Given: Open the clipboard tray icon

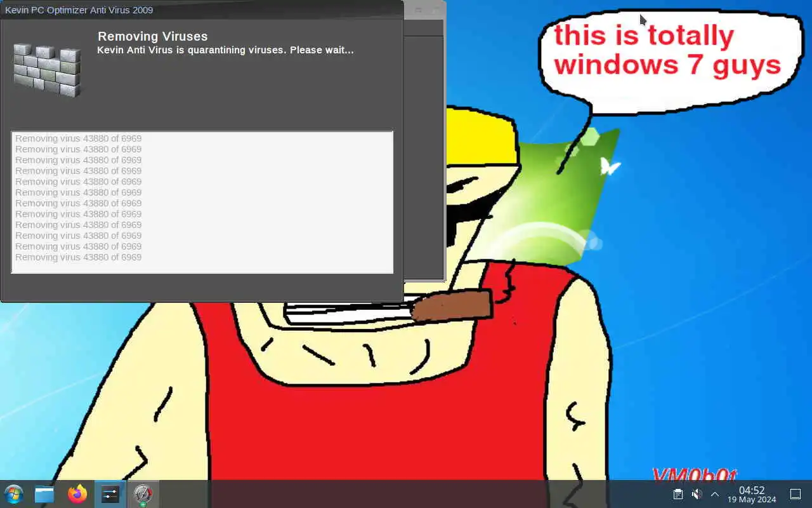Looking at the screenshot, I should [x=678, y=494].
